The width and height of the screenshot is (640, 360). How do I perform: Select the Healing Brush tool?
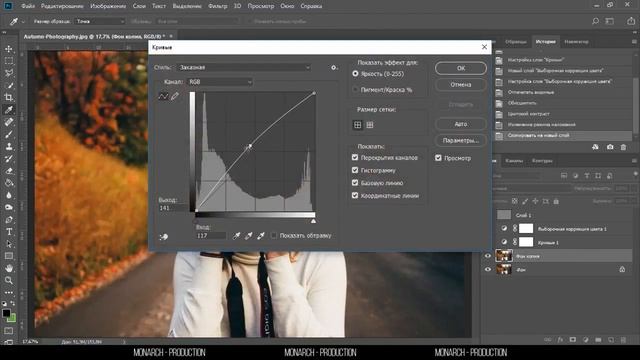click(x=9, y=122)
